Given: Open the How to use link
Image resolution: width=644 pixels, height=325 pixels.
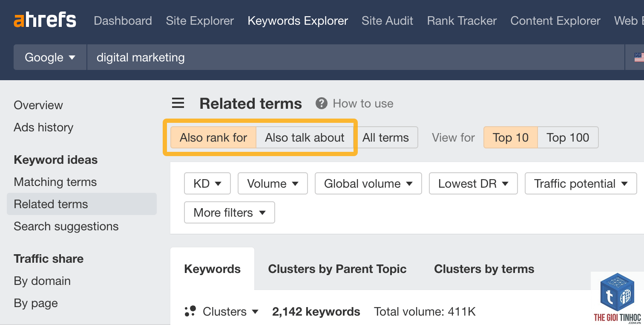Looking at the screenshot, I should (363, 103).
